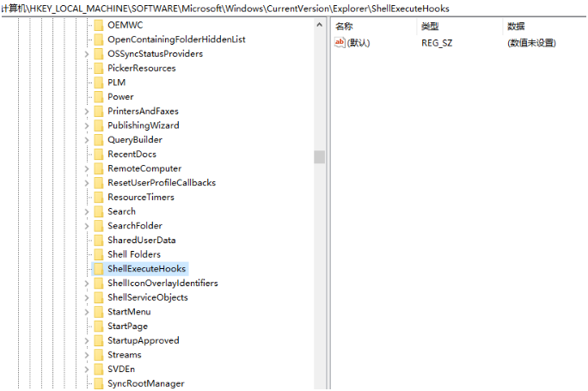Click the SyncRootManager folder icon
The width and height of the screenshot is (588, 391).
click(98, 383)
